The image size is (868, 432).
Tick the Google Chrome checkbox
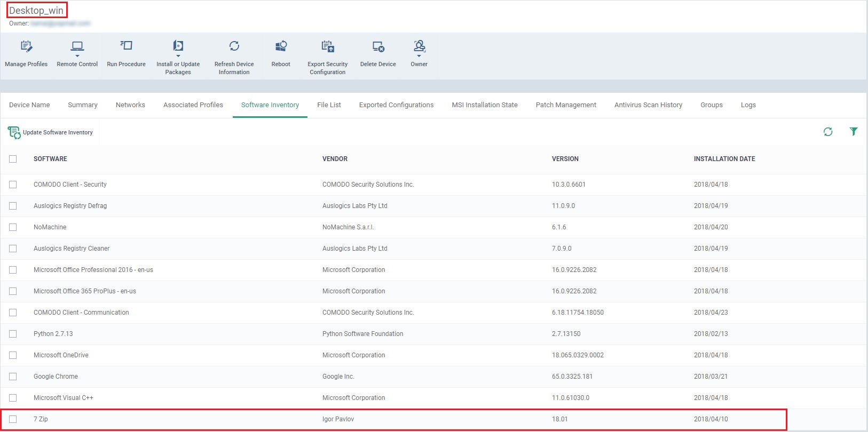(x=13, y=377)
